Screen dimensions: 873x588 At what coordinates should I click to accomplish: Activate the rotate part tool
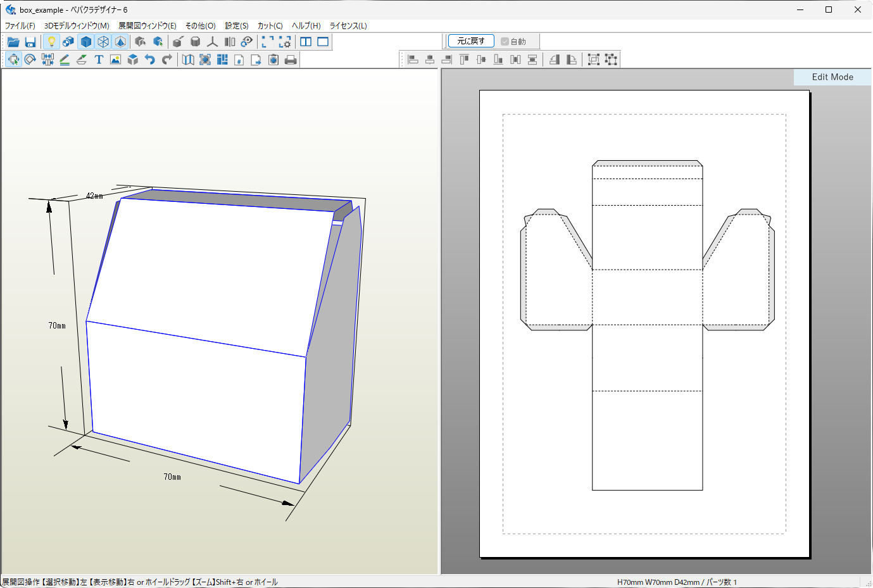coord(30,59)
